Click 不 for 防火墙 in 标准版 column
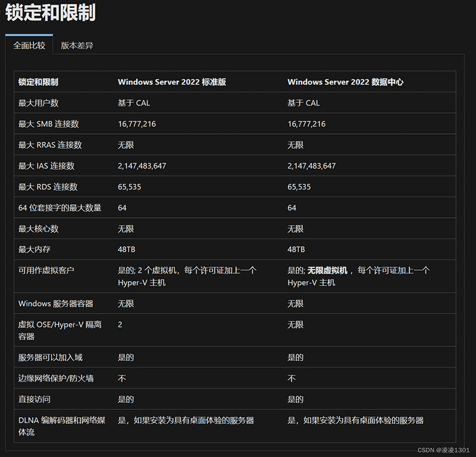 (x=122, y=378)
